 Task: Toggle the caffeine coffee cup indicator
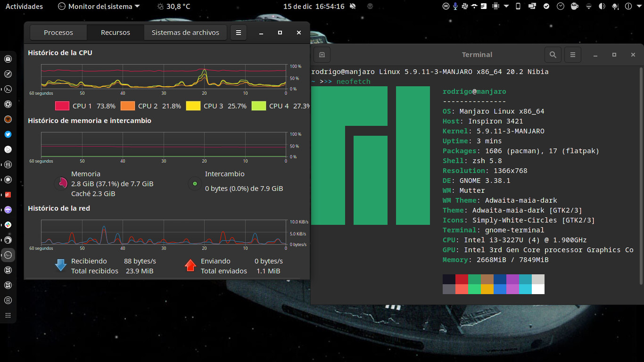574,6
